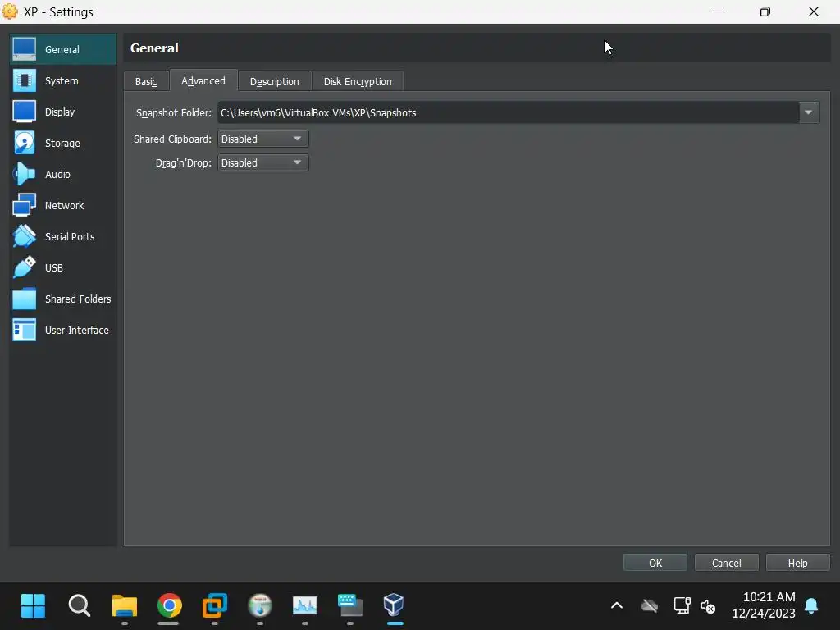Image resolution: width=840 pixels, height=630 pixels.
Task: Open the Shared Folders folder icon
Action: click(x=24, y=299)
